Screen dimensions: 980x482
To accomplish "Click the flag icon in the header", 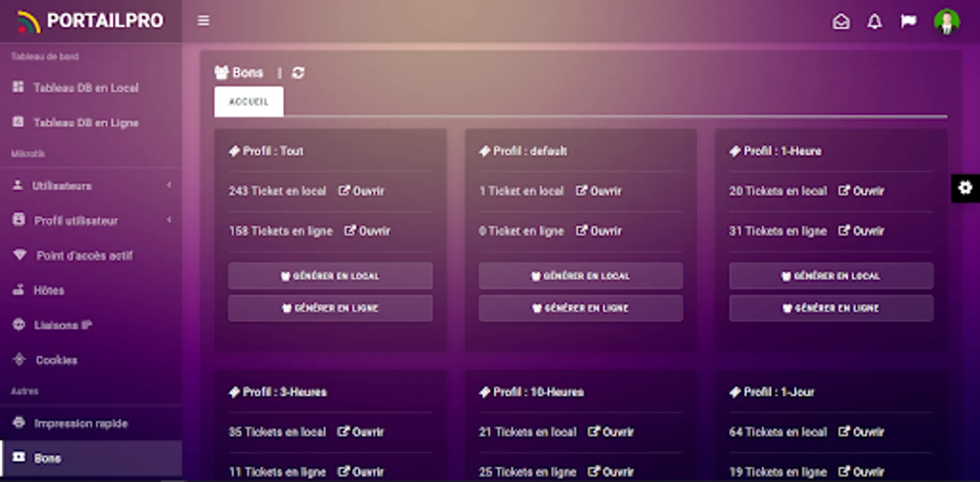I will click(x=908, y=21).
